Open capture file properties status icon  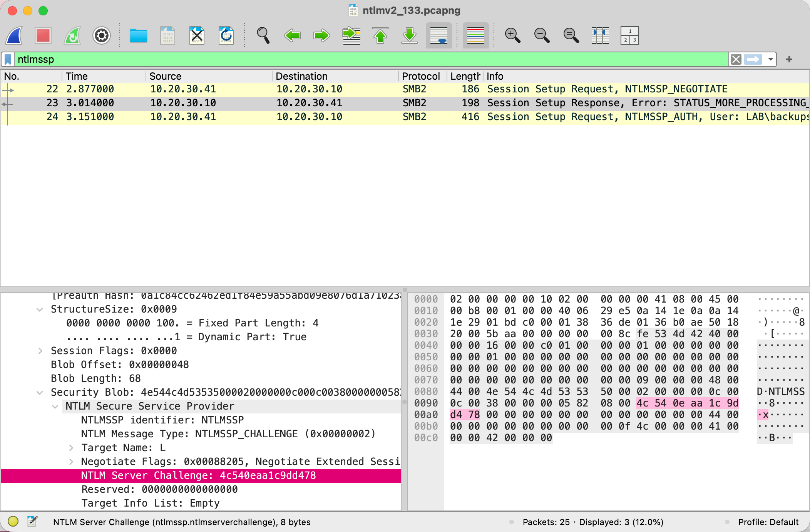32,521
